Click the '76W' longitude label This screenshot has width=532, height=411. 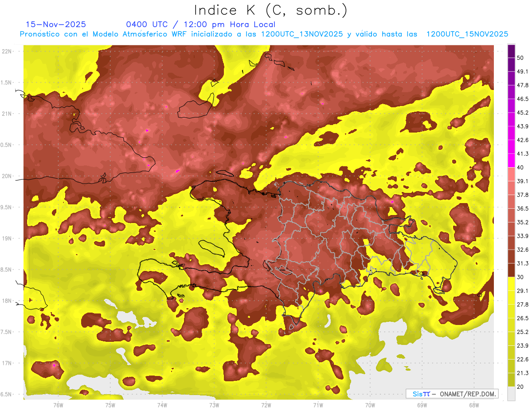pyautogui.click(x=58, y=405)
